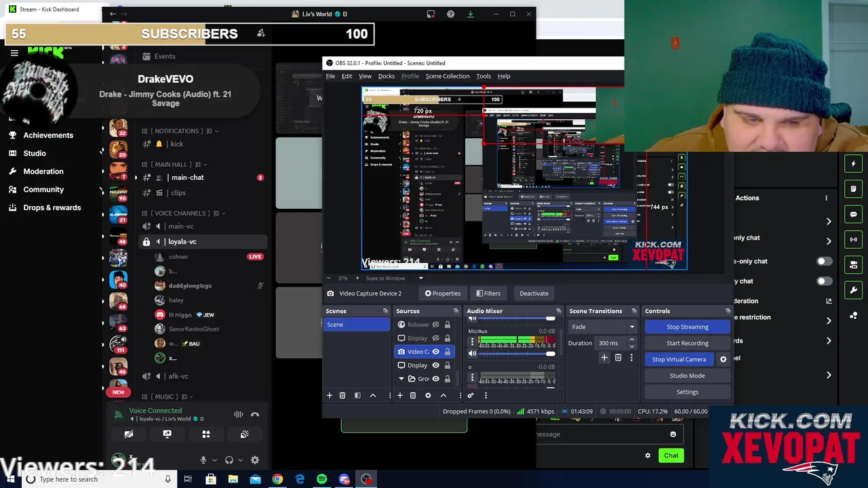This screenshot has width=868, height=488.
Task: Open Discord soundboard button
Action: tap(245, 434)
